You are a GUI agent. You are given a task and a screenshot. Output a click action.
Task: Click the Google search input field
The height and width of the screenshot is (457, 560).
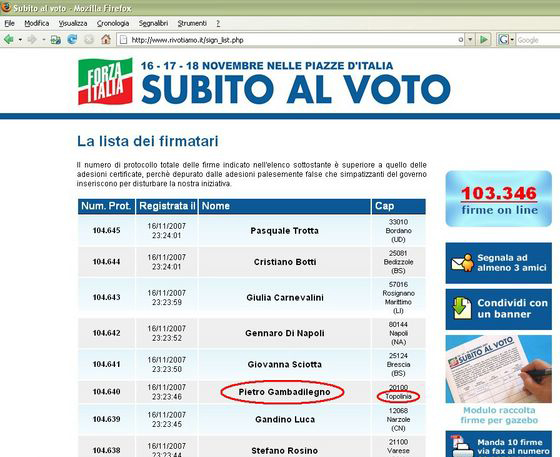tap(538, 40)
